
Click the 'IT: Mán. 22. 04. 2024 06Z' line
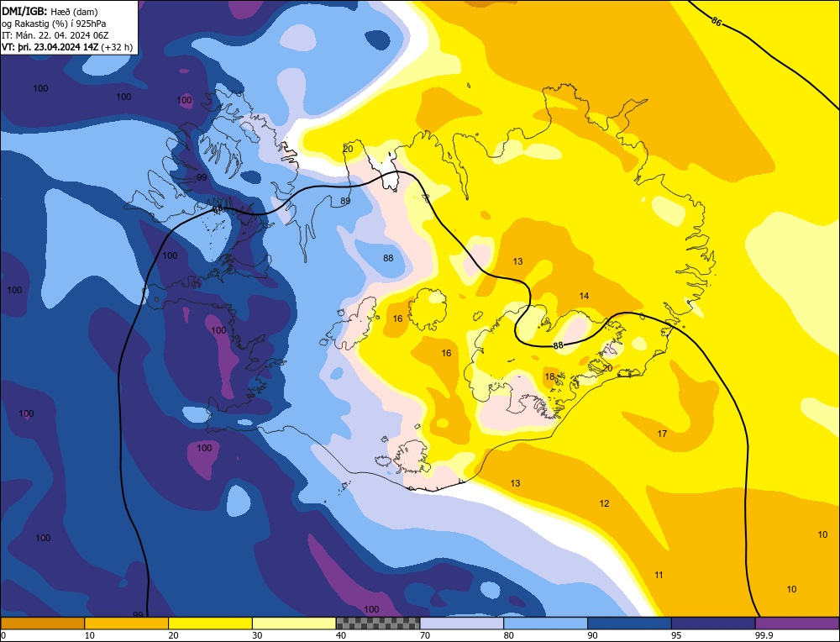pos(55,35)
